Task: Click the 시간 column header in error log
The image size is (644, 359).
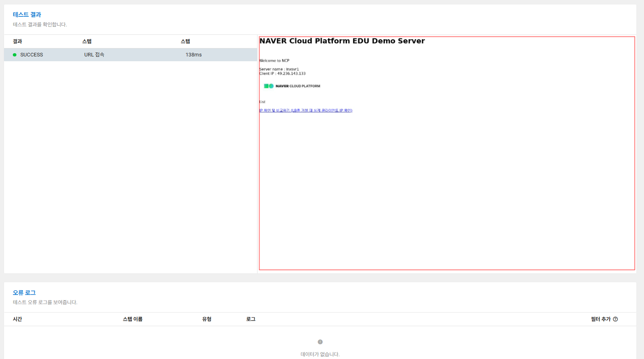Action: pyautogui.click(x=17, y=319)
